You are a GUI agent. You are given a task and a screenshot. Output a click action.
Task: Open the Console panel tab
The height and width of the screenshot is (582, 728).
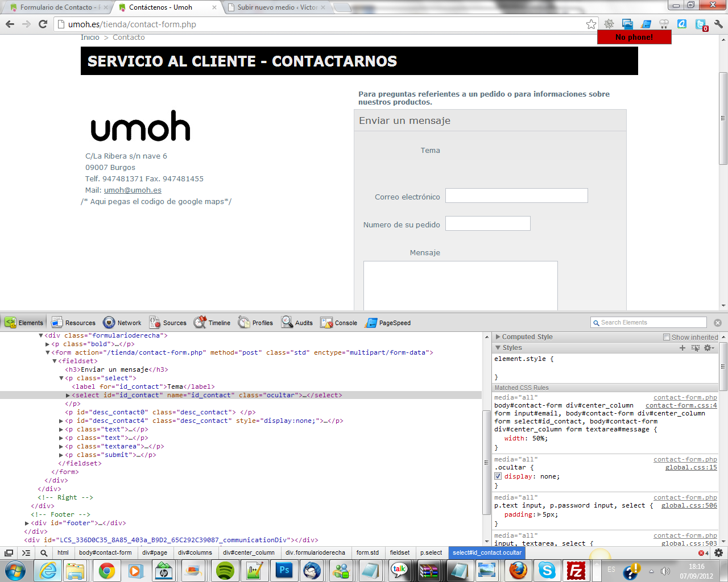click(339, 323)
